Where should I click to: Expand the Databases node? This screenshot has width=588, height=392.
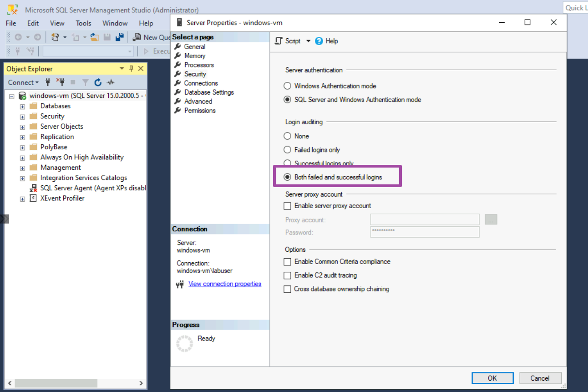click(x=22, y=106)
